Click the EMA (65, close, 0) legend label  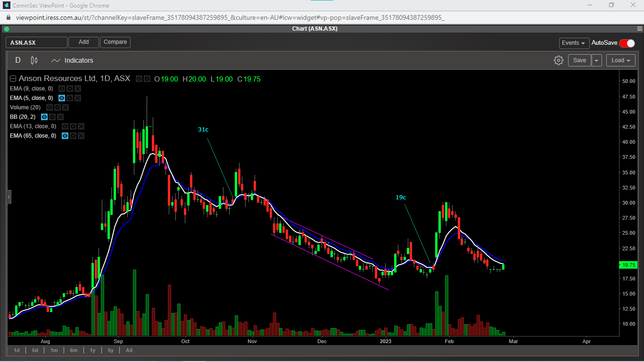pos(33,136)
